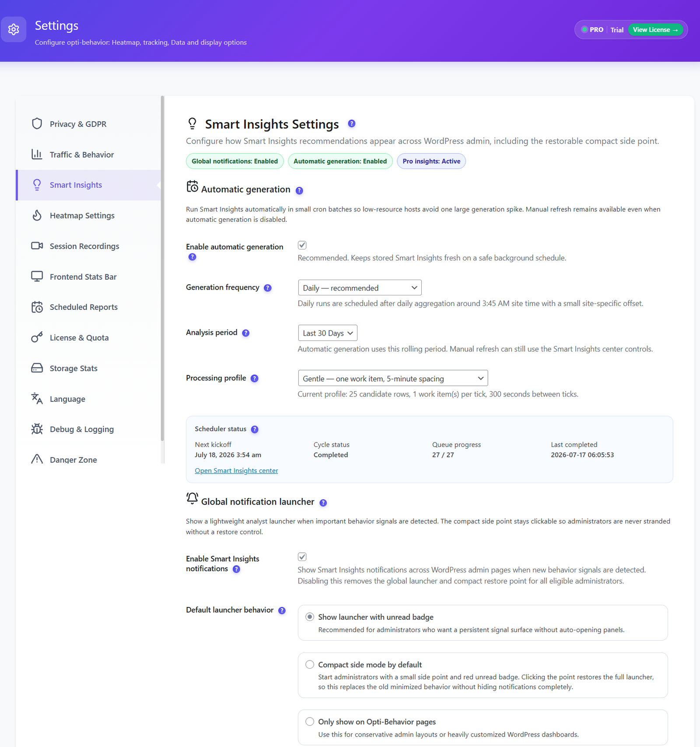Click help icon beside Enable Smart Insights notifications

pos(236,569)
